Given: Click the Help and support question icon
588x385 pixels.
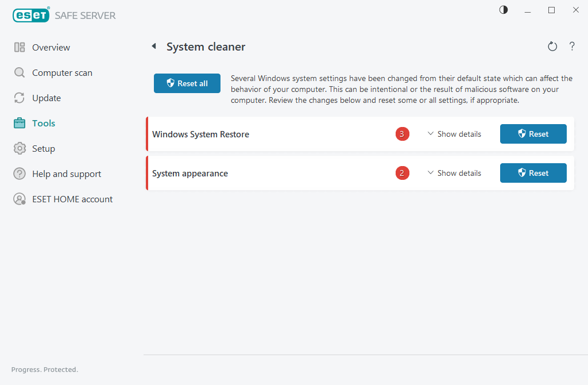Looking at the screenshot, I should pyautogui.click(x=20, y=174).
